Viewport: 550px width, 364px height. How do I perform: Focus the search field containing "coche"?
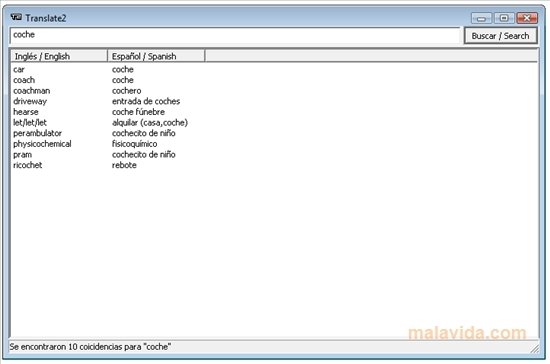pos(235,35)
